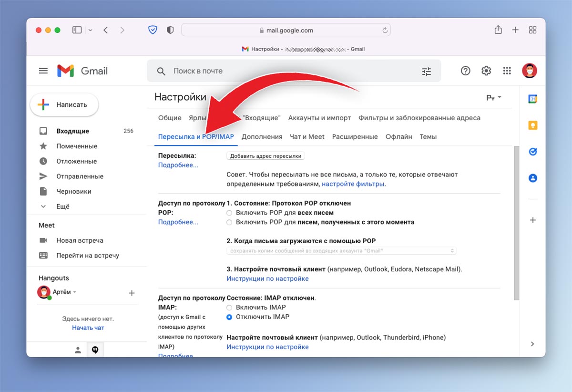Show search options filter icon
The height and width of the screenshot is (392, 572).
pos(427,71)
